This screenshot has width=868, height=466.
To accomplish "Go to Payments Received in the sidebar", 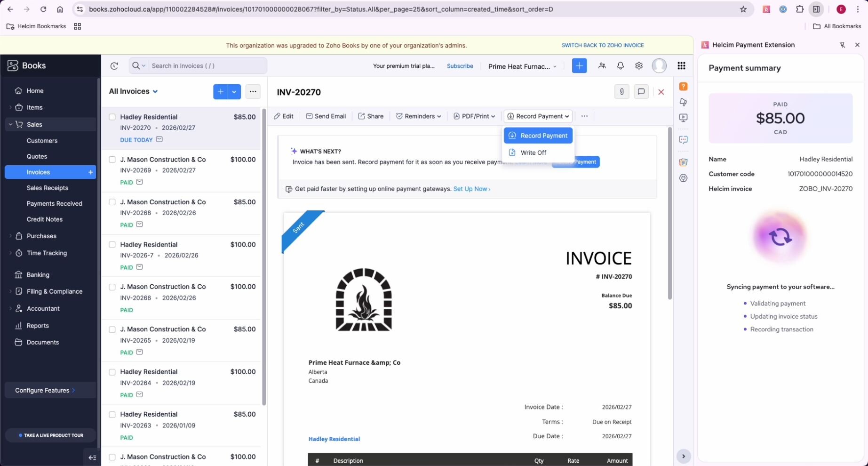I will (54, 204).
